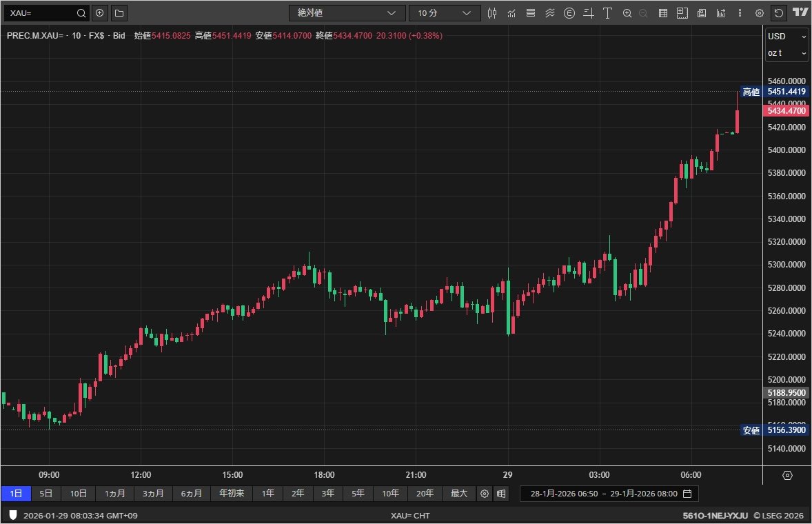Image resolution: width=812 pixels, height=524 pixels.
Task: Select the 10年 range button
Action: (x=390, y=494)
